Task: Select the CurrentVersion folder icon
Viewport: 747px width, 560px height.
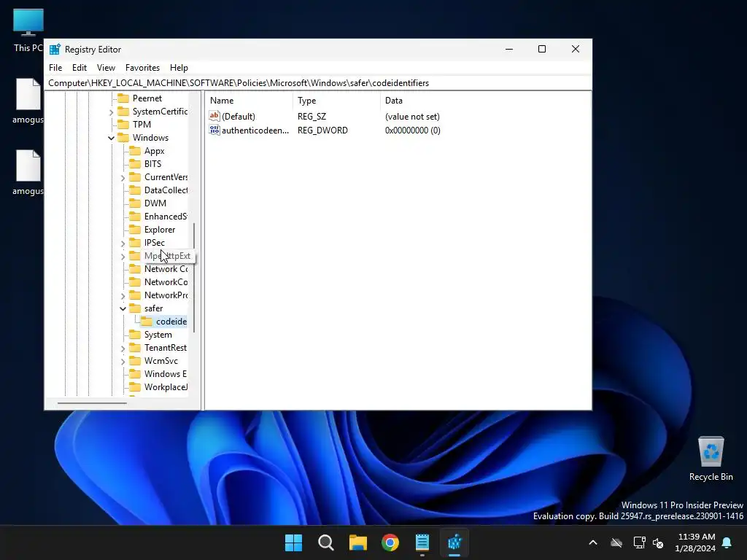Action: pos(135,177)
